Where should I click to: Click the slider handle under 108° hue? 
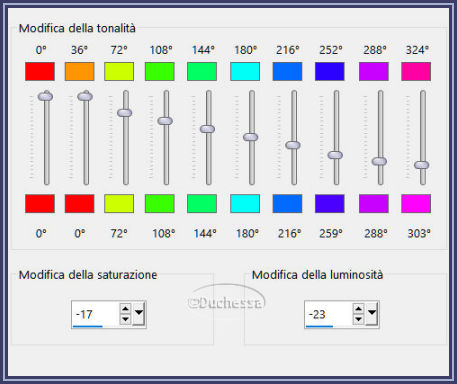165,121
